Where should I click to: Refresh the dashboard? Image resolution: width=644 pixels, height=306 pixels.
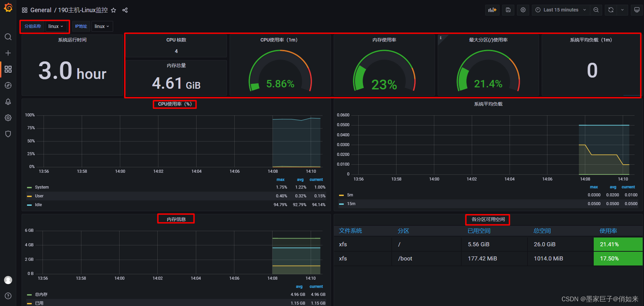click(x=611, y=10)
